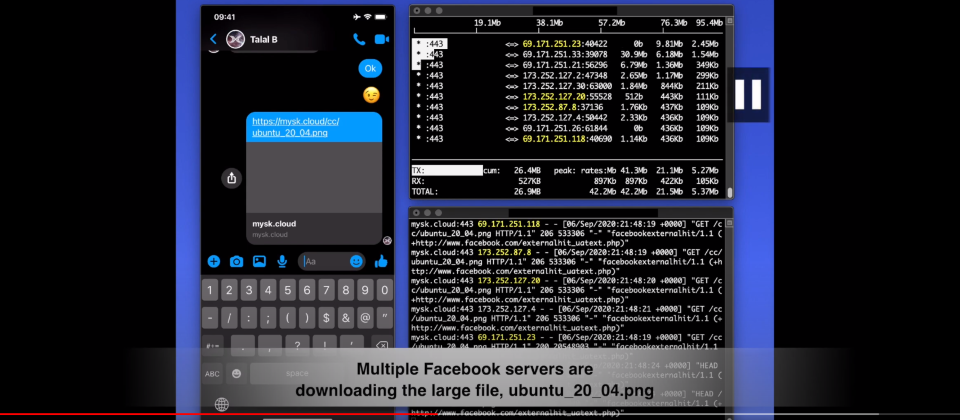This screenshot has height=420, width=960.
Task: Open the camera from the Messenger toolbar
Action: point(236,261)
